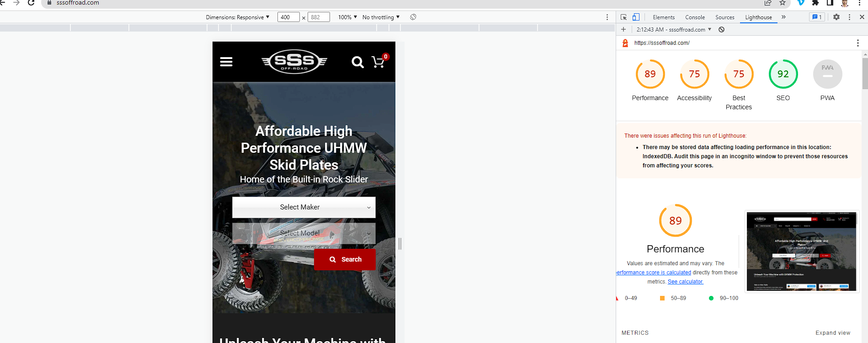Image resolution: width=868 pixels, height=343 pixels.
Task: Open the hamburger menu on the mobile site
Action: pos(226,62)
